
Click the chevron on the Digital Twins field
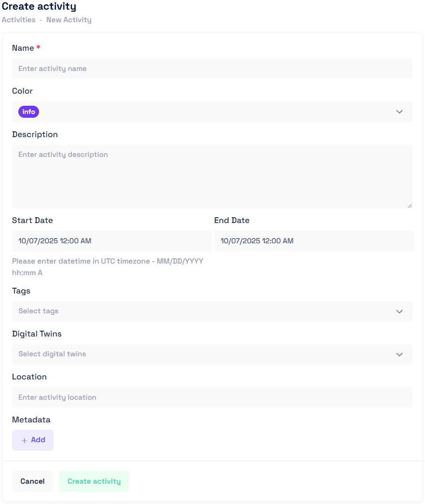click(x=399, y=354)
